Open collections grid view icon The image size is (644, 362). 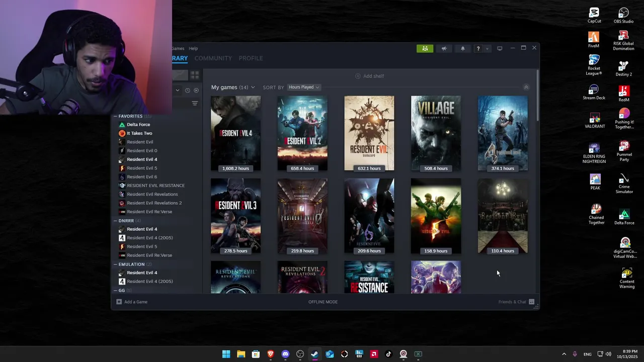pos(195,75)
